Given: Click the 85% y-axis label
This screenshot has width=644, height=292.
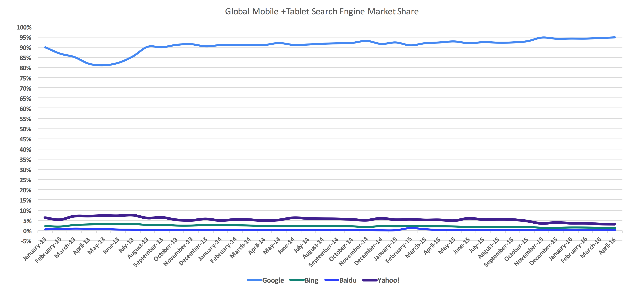Looking at the screenshot, I should (26, 58).
